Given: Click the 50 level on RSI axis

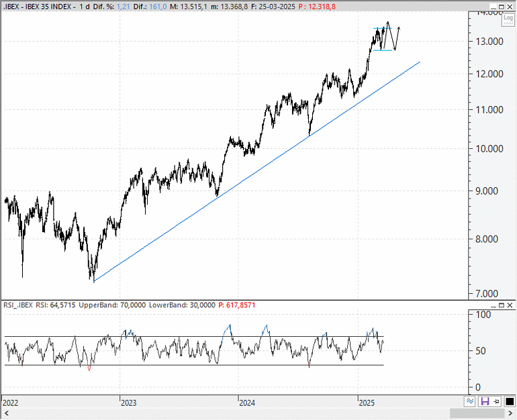Looking at the screenshot, I should pyautogui.click(x=481, y=351).
